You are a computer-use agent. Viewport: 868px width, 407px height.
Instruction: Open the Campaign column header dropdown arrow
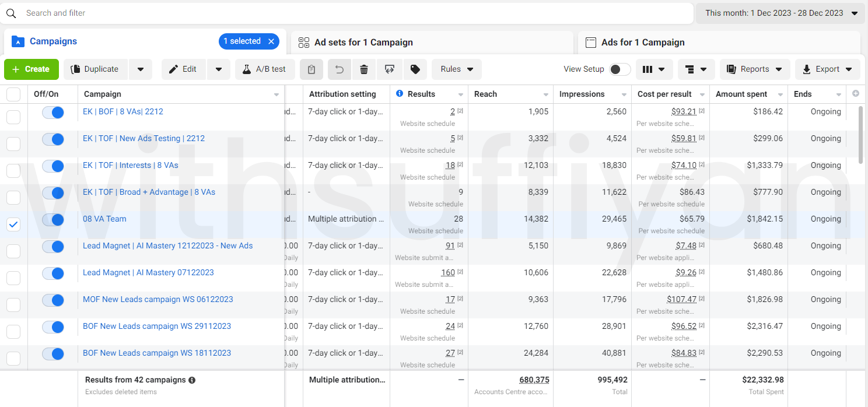point(276,94)
